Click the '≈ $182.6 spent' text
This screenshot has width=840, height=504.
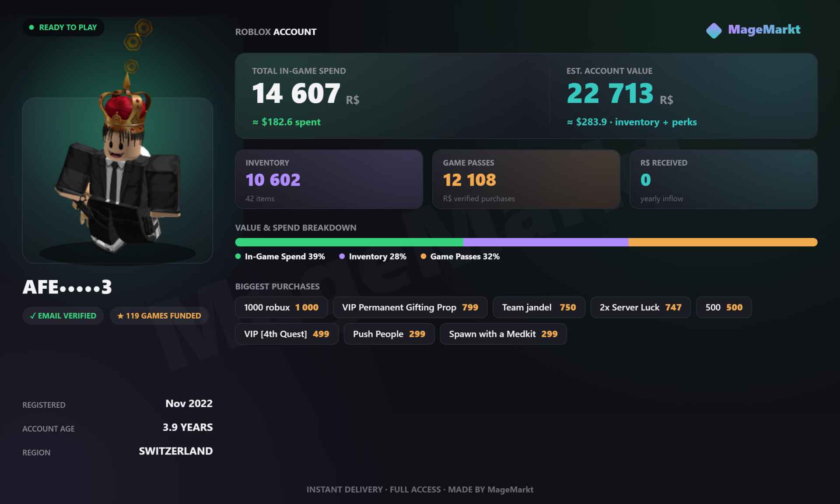(287, 122)
